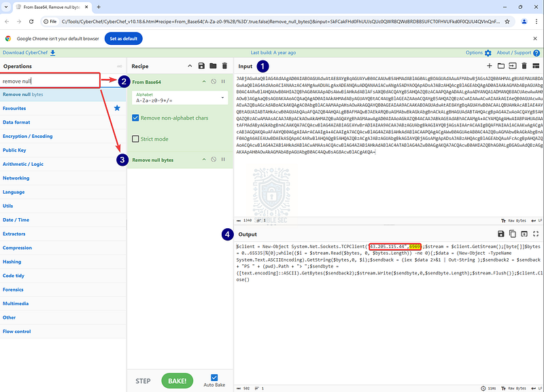544x392 pixels.
Task: Change the input end-of-line sequence LF
Action: [537, 220]
